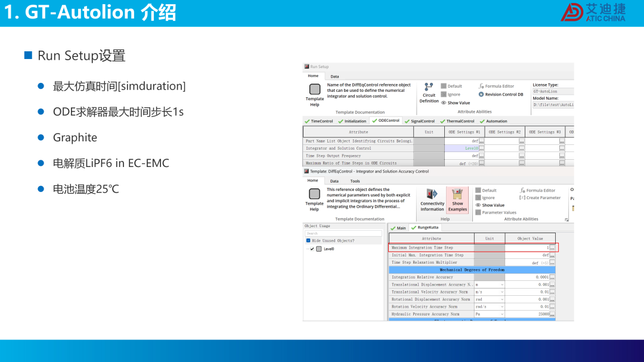Screen dimensions: 644x362
Task: Open m/s unit dropdown for Translational Velocity
Action: 501,292
